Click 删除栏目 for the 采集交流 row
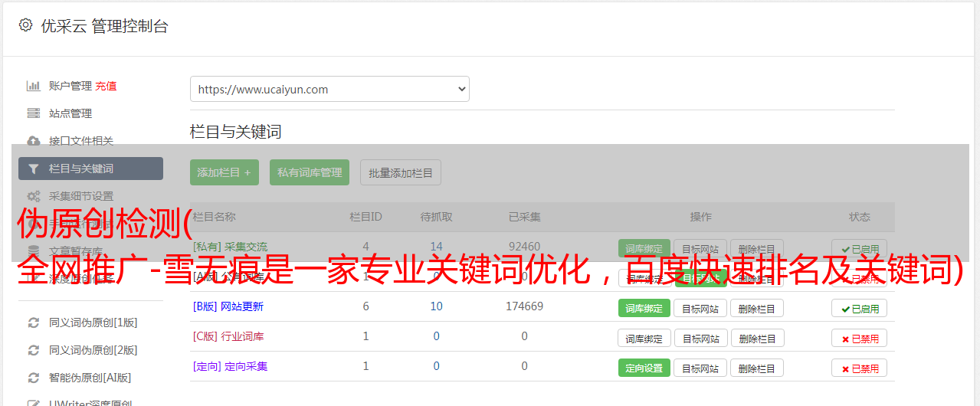The width and height of the screenshot is (980, 406). click(x=757, y=248)
